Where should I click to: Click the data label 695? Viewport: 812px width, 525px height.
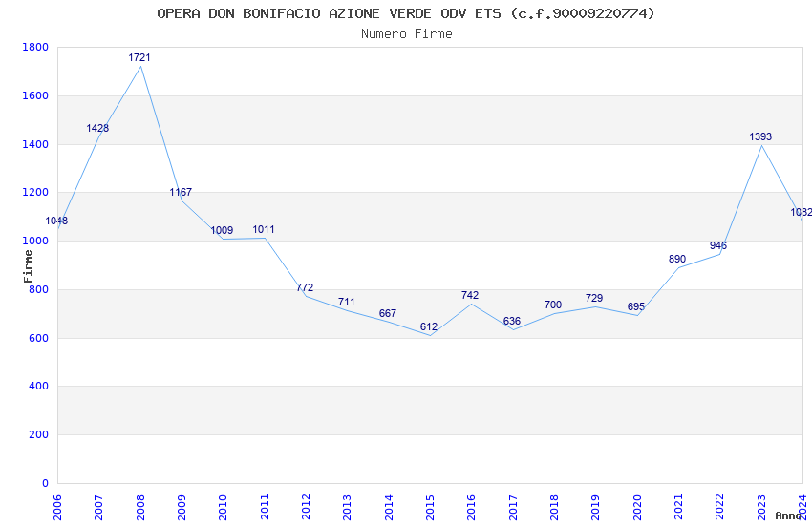tap(636, 306)
